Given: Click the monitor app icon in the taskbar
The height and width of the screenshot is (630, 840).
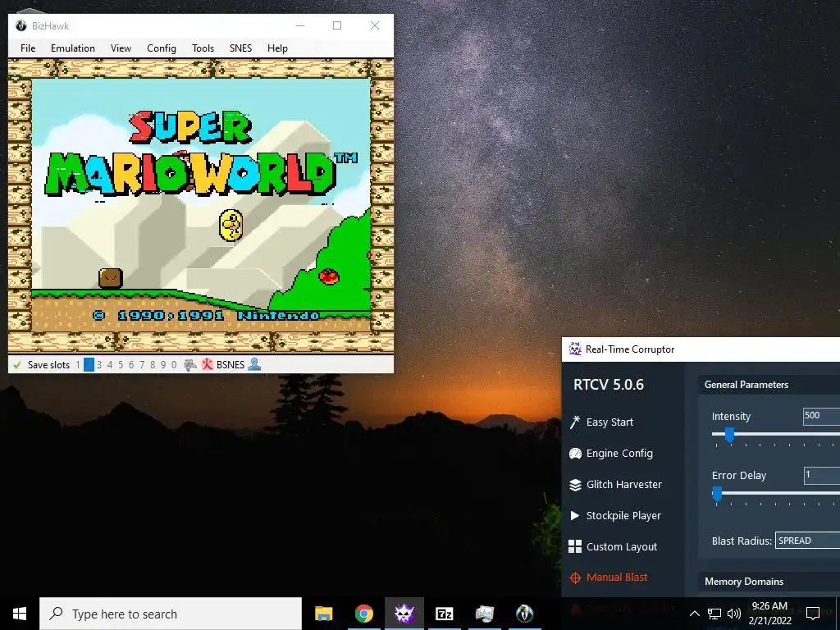Looking at the screenshot, I should (484, 614).
